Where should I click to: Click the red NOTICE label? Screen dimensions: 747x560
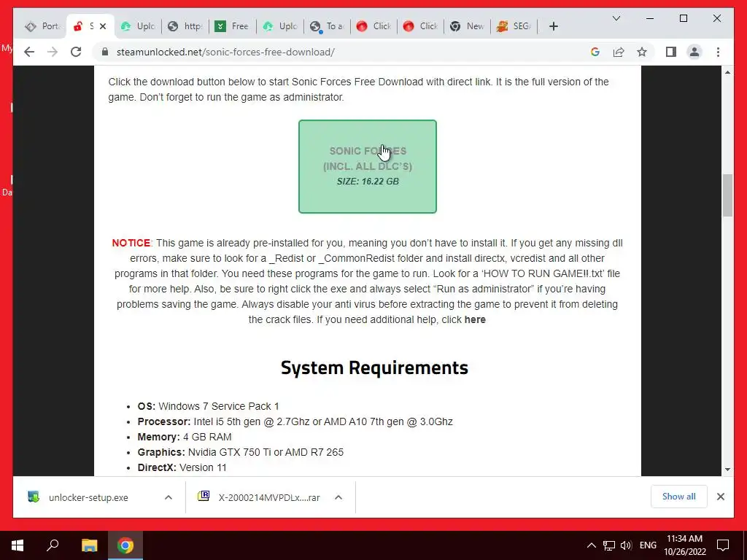pos(131,243)
